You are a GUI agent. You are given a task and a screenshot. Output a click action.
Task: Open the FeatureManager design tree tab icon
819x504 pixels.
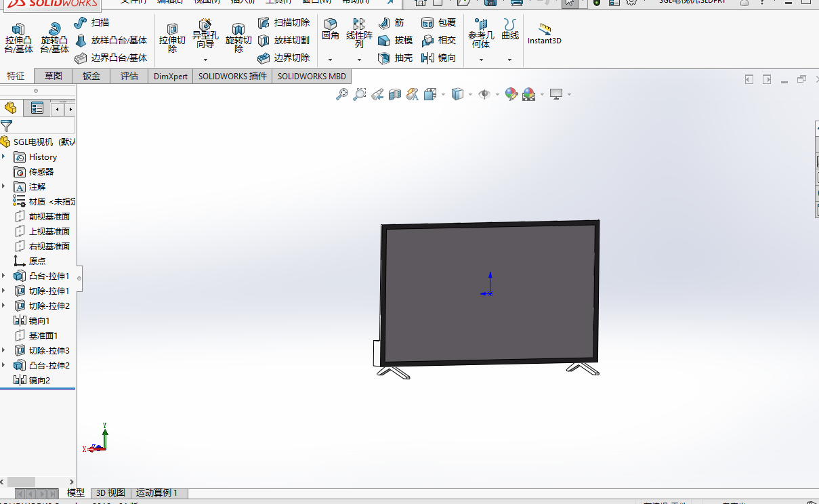pos(10,108)
